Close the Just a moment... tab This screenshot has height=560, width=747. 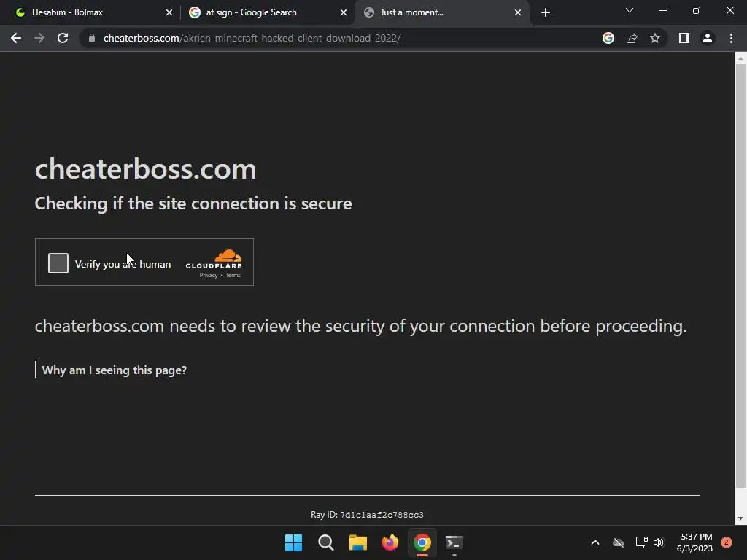518,12
